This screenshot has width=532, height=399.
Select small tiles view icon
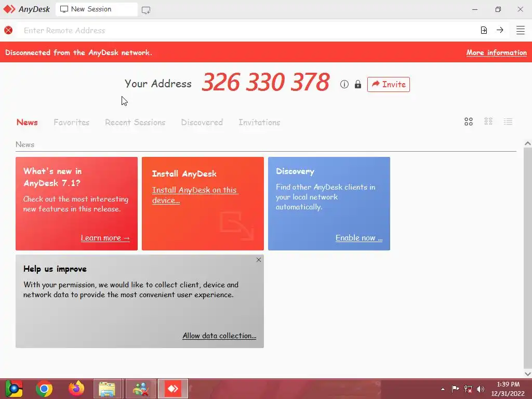(x=488, y=122)
